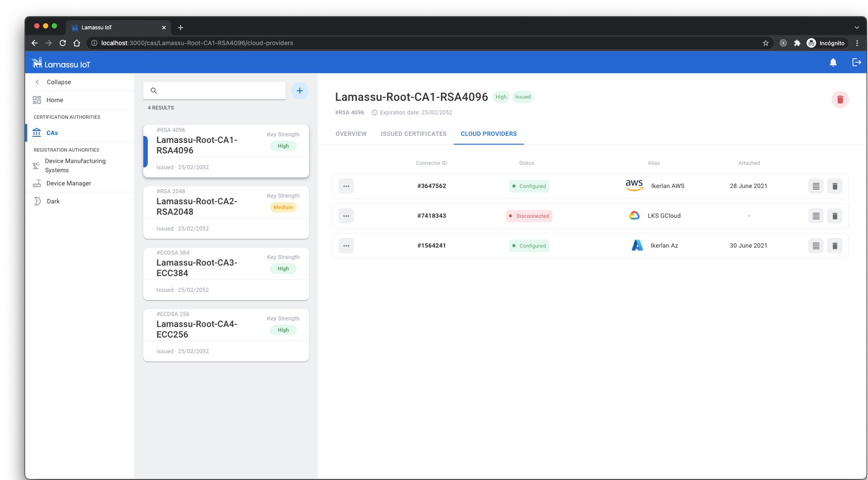868x480 pixels.
Task: Click the High badge in the CA header
Action: [x=501, y=97]
